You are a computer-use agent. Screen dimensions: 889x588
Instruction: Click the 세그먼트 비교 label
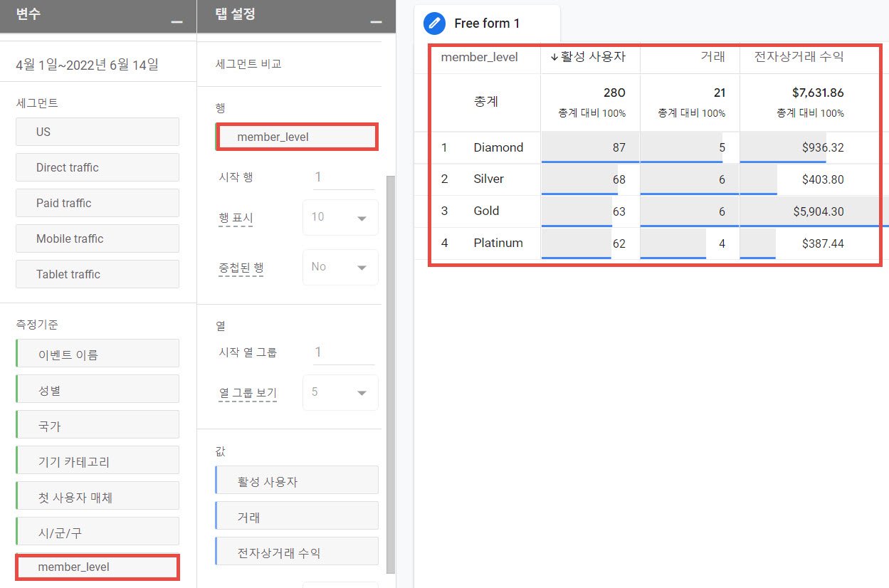[x=248, y=63]
